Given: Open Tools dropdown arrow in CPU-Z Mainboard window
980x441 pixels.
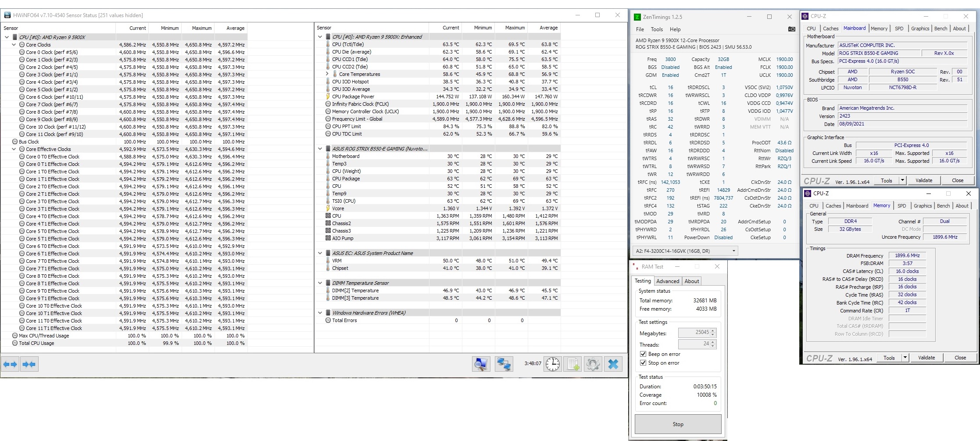Looking at the screenshot, I should point(902,180).
